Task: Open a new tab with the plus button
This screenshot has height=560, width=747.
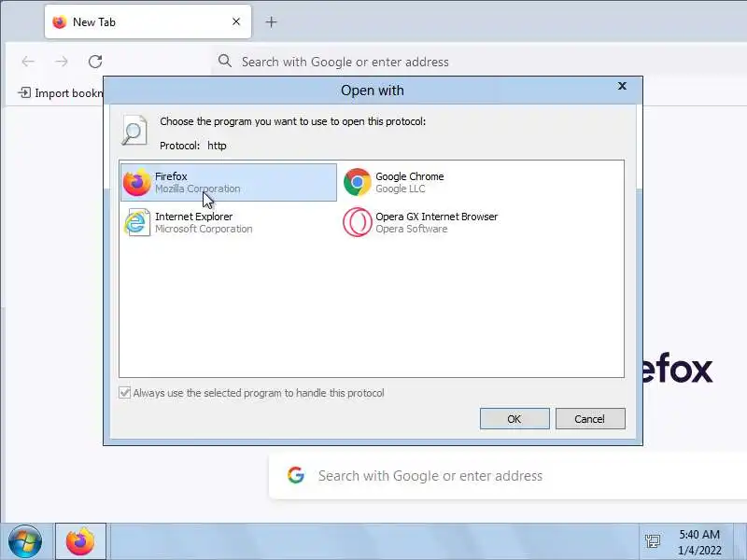Action: click(x=271, y=21)
